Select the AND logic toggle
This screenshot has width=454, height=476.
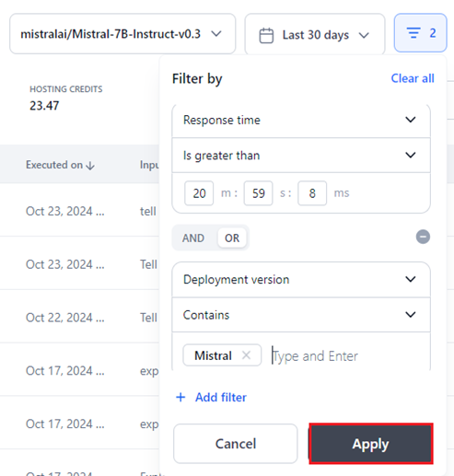click(x=193, y=238)
